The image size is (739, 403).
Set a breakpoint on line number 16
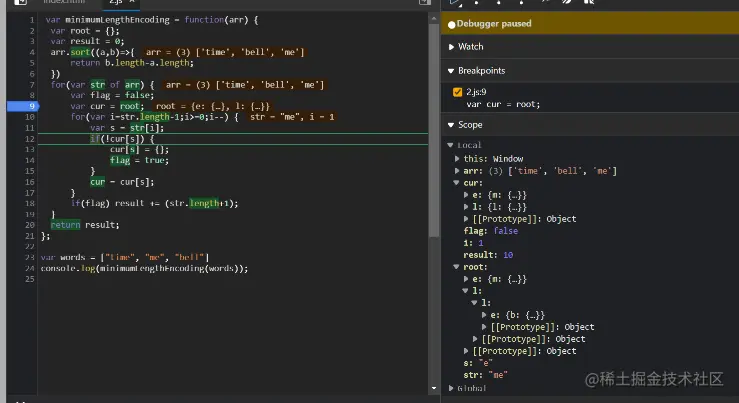pyautogui.click(x=30, y=182)
